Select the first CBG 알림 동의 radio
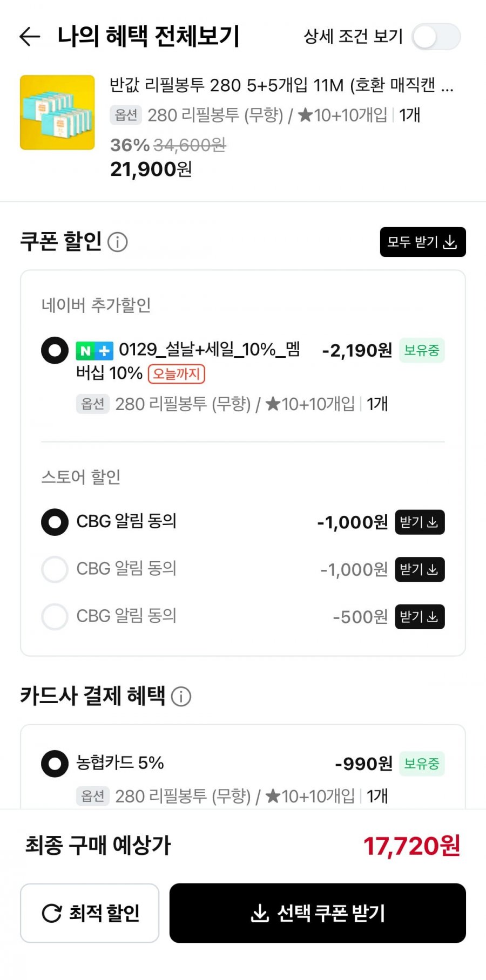Viewport: 486px width, 980px height. pyautogui.click(x=55, y=522)
